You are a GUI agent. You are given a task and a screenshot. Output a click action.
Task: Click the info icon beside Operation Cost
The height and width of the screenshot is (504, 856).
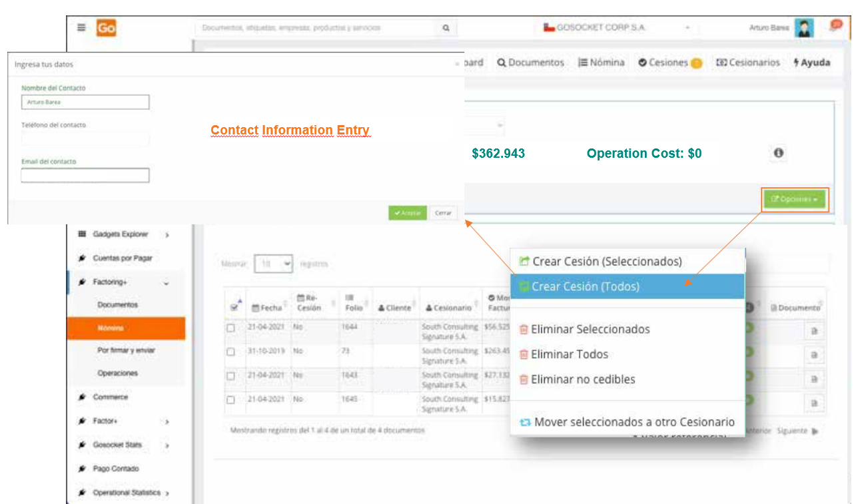(x=778, y=153)
